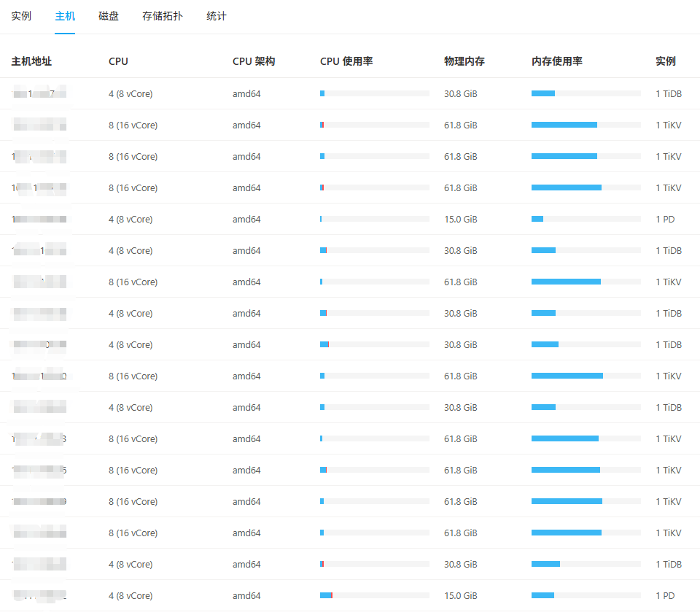Click the CPU 架构 column header
The width and height of the screenshot is (700, 615).
point(254,61)
